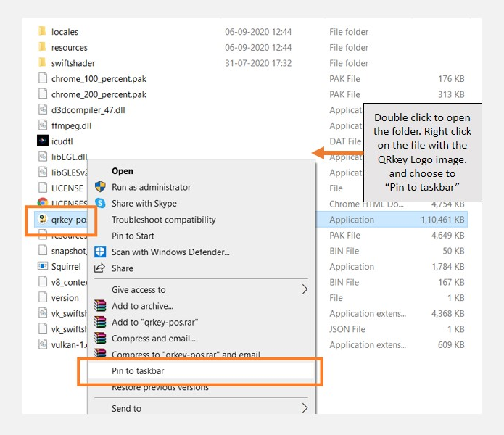Select Compress and email option
504x435 pixels.
[153, 339]
